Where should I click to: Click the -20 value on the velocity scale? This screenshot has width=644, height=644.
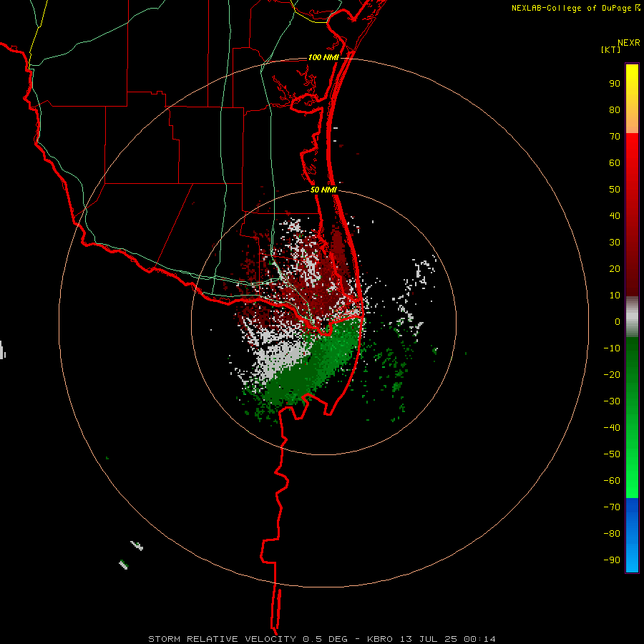coord(612,374)
